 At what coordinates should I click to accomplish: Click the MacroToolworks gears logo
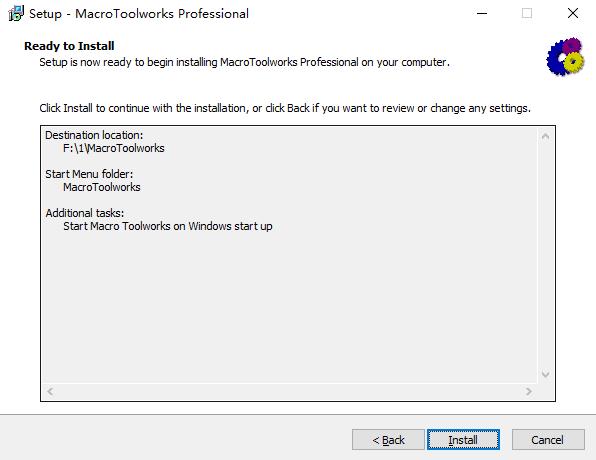pos(566,57)
